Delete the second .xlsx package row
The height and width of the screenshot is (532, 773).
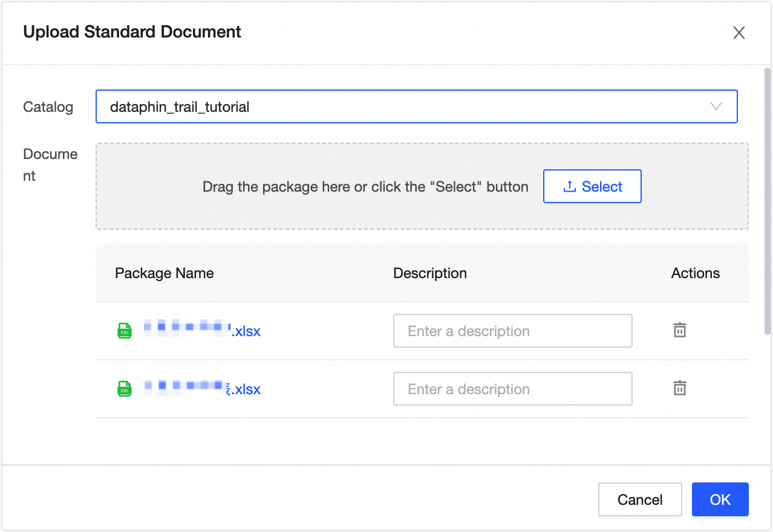680,388
